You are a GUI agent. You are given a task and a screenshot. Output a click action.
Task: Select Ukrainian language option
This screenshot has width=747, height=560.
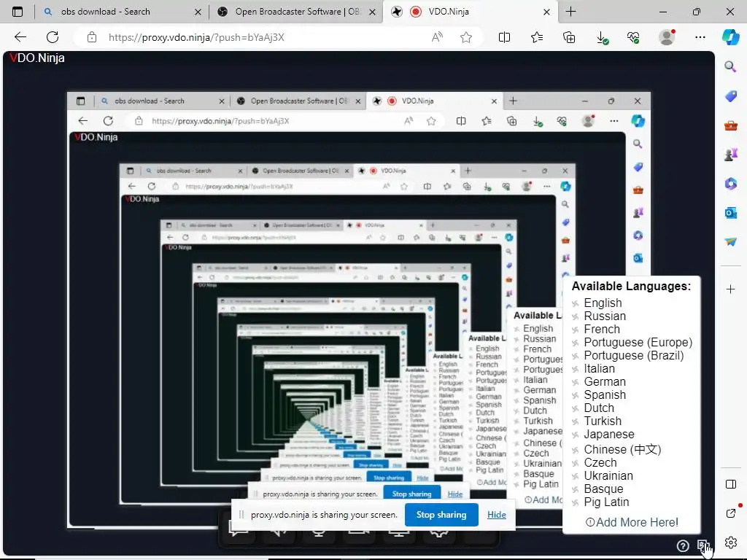point(608,475)
